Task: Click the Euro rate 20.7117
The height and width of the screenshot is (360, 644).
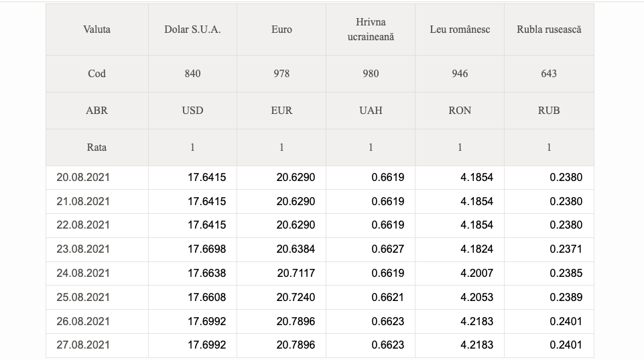Action: coord(296,274)
